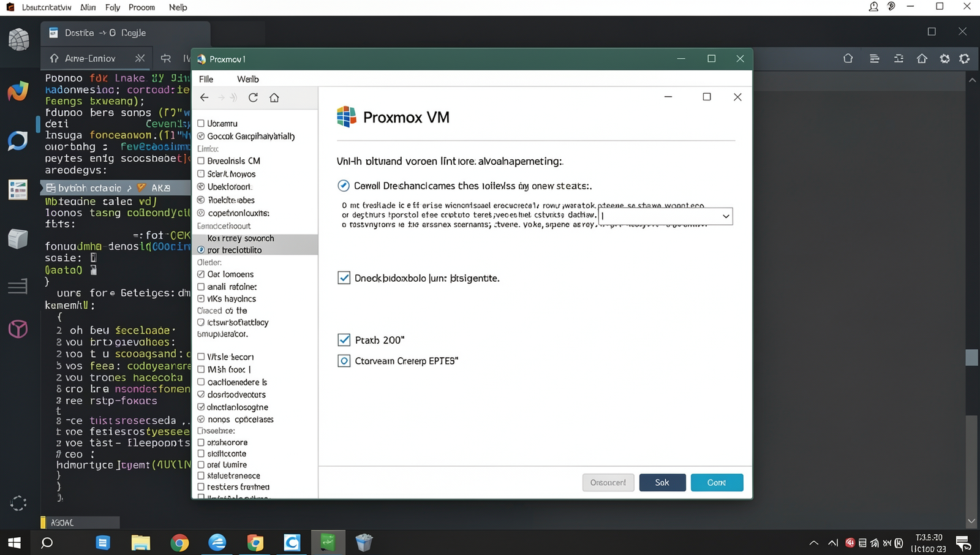Open the first gear icon in editor toolbar

(945, 58)
